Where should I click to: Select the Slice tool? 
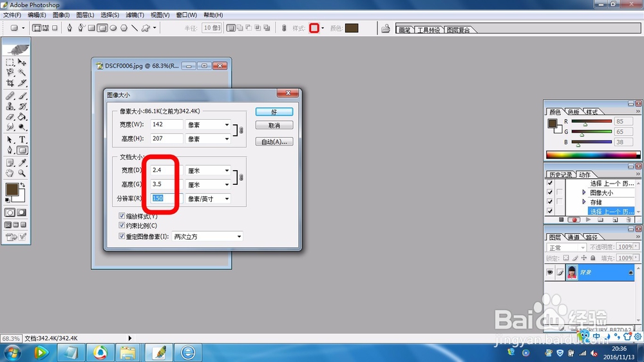tap(22, 83)
